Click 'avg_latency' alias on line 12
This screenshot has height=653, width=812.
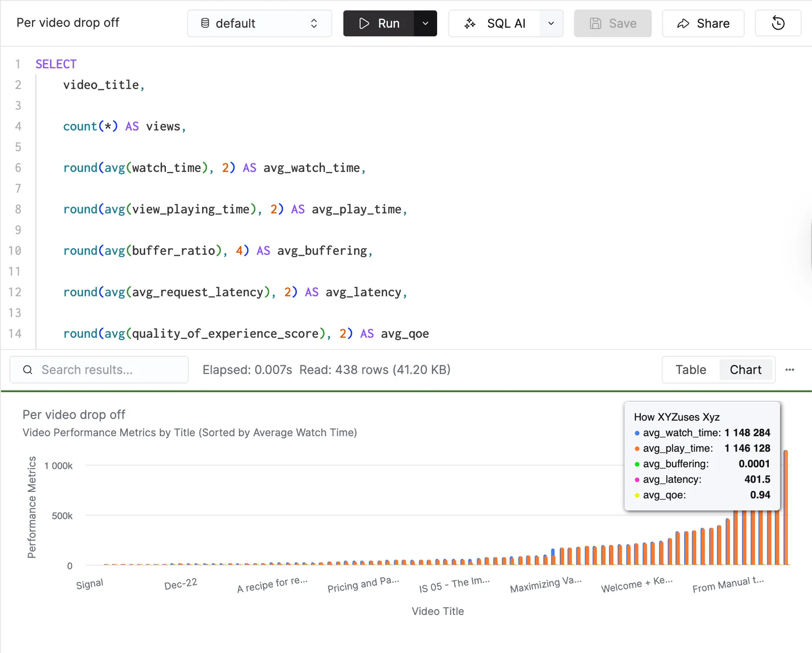(x=363, y=292)
